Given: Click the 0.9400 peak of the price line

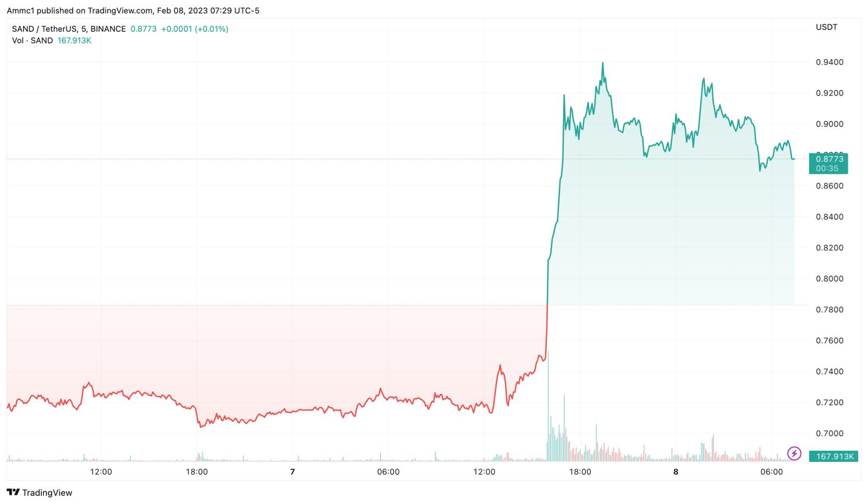Looking at the screenshot, I should pyautogui.click(x=602, y=63).
